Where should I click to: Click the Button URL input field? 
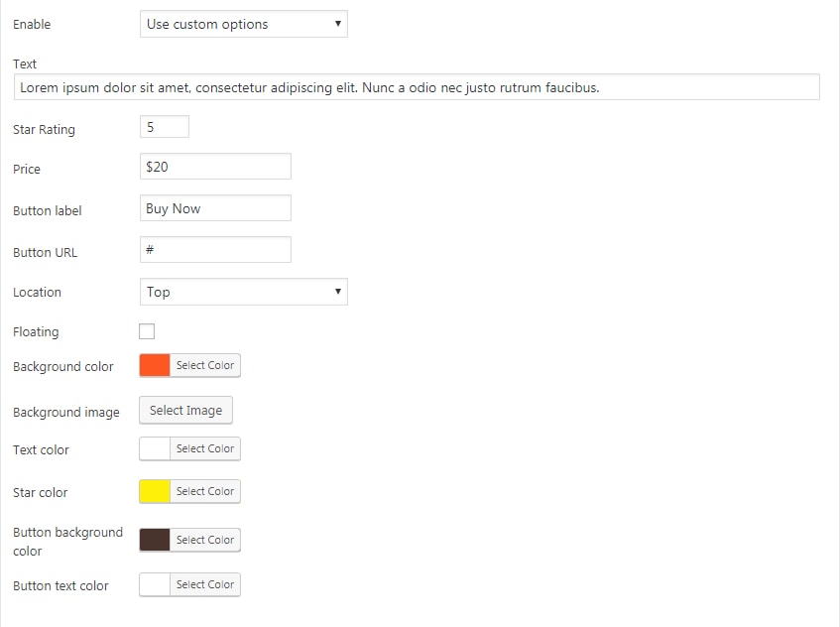point(215,250)
